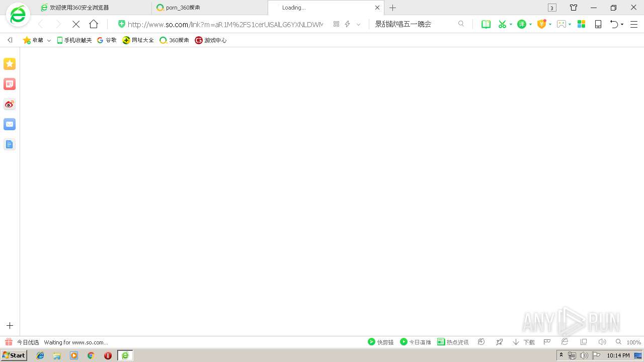Go to the home page icon
The width and height of the screenshot is (644, 362).
click(x=94, y=24)
